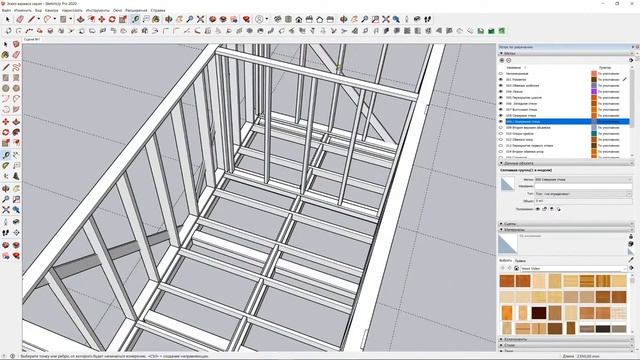
Task: Open Tags panel details menu icon
Action: coord(631,60)
